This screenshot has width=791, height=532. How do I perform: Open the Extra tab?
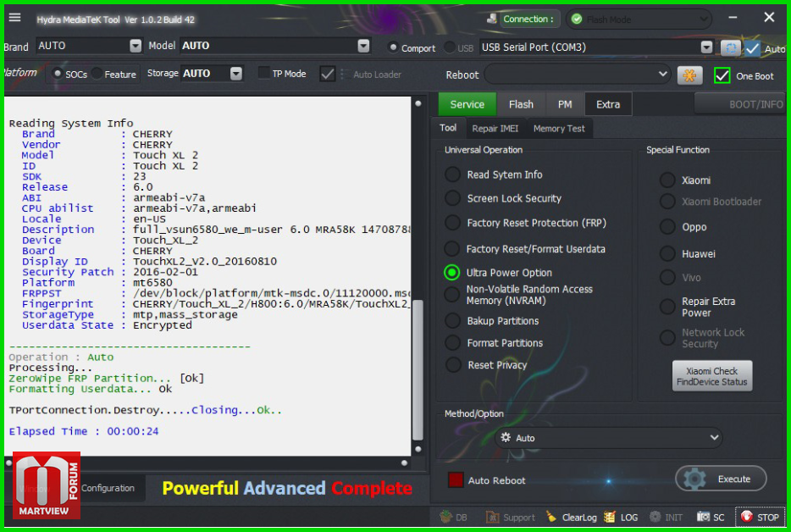click(x=608, y=104)
